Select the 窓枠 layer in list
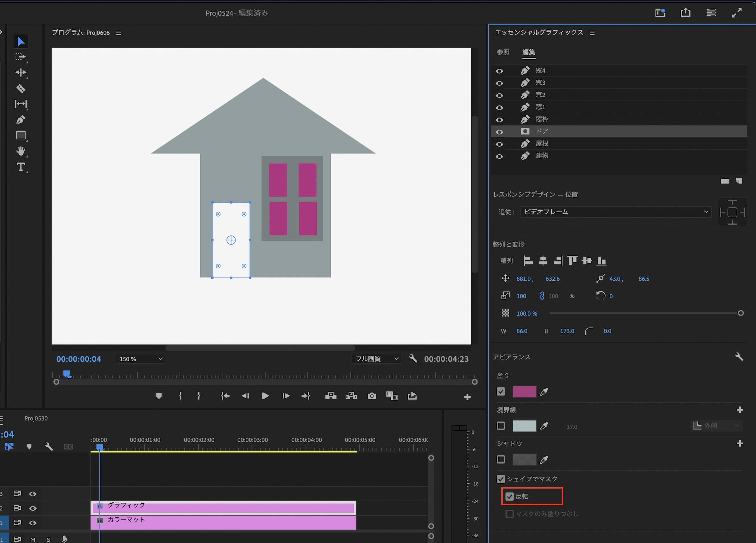The height and width of the screenshot is (543, 756). 542,119
